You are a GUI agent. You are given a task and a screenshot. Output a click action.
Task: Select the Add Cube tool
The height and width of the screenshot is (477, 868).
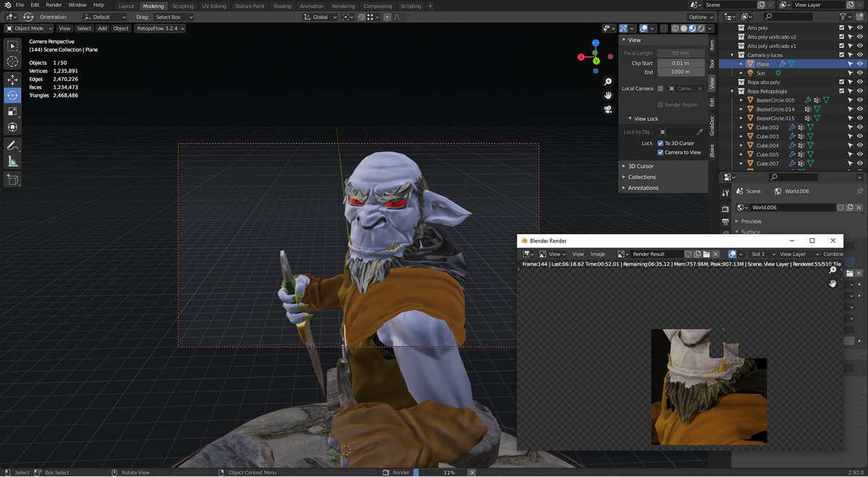(12, 180)
